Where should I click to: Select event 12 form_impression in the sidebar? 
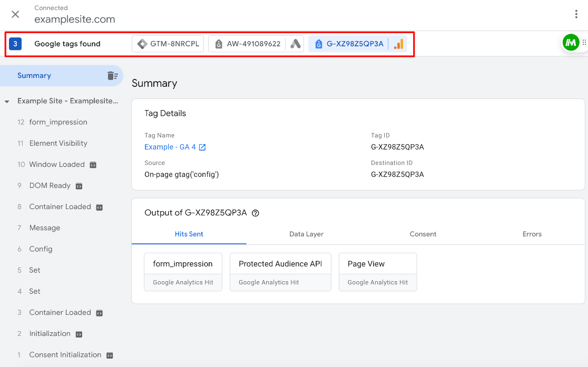click(58, 122)
